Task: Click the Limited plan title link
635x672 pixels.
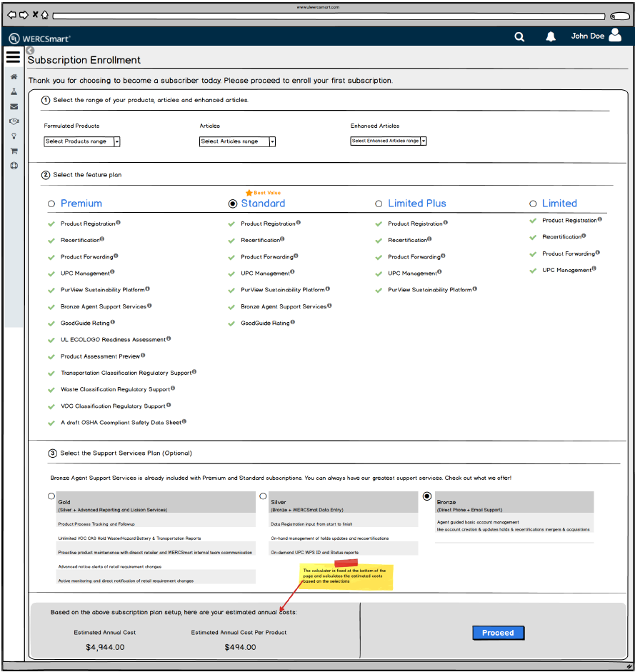Action: [559, 204]
